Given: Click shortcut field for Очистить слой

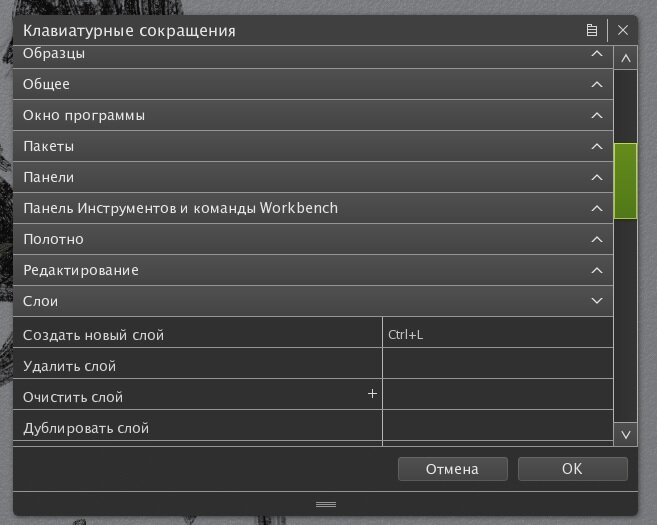Looking at the screenshot, I should click(498, 396).
